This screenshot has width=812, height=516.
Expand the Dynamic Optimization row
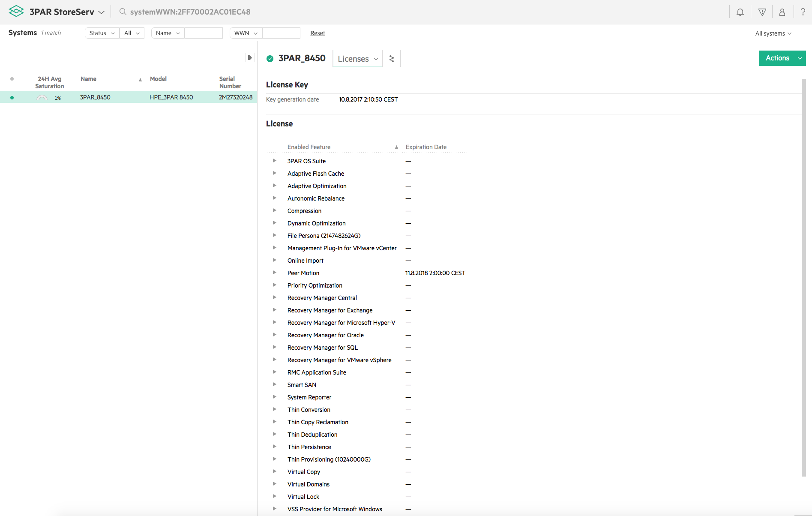pyautogui.click(x=274, y=223)
